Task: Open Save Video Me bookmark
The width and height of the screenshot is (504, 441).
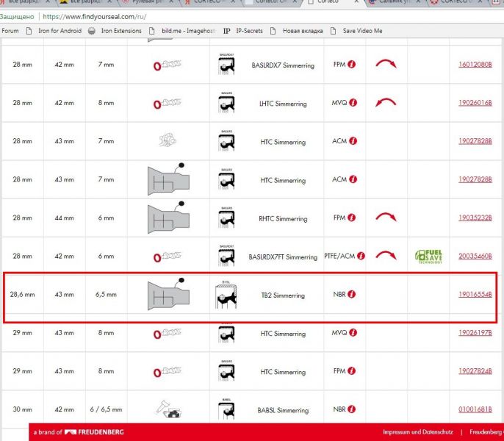Action: (x=356, y=31)
